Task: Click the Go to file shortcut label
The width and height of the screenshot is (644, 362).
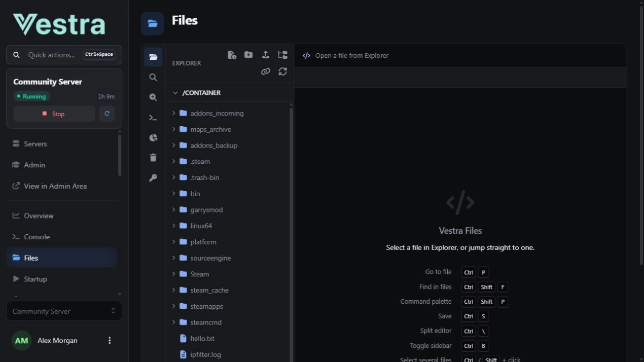Action: pos(438,272)
